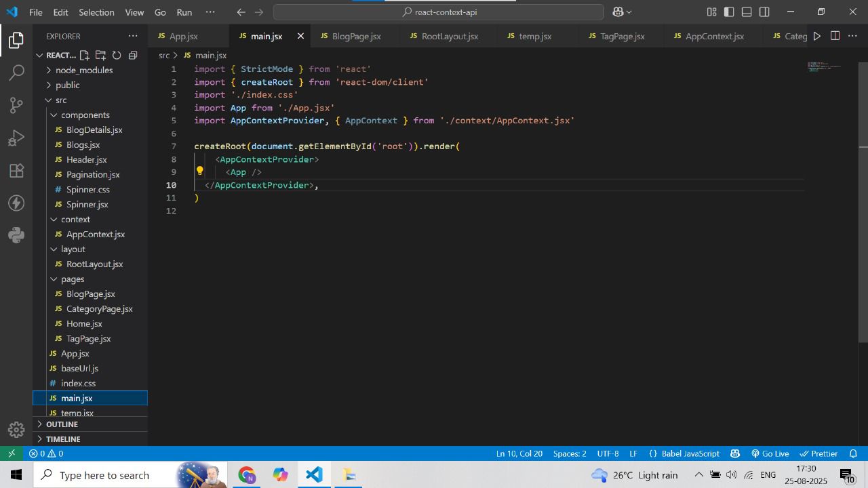Go forward with navigation arrow

(259, 12)
